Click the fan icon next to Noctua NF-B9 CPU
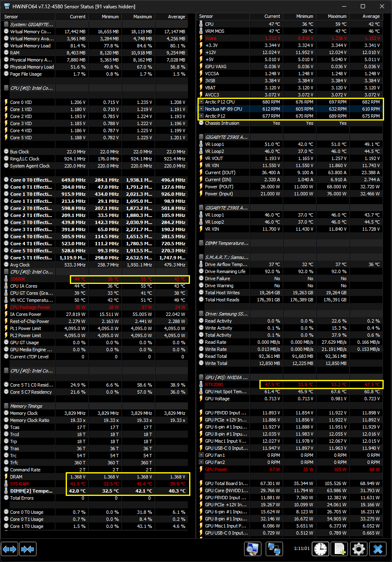Viewport: 392px width, 562px height. (x=202, y=109)
